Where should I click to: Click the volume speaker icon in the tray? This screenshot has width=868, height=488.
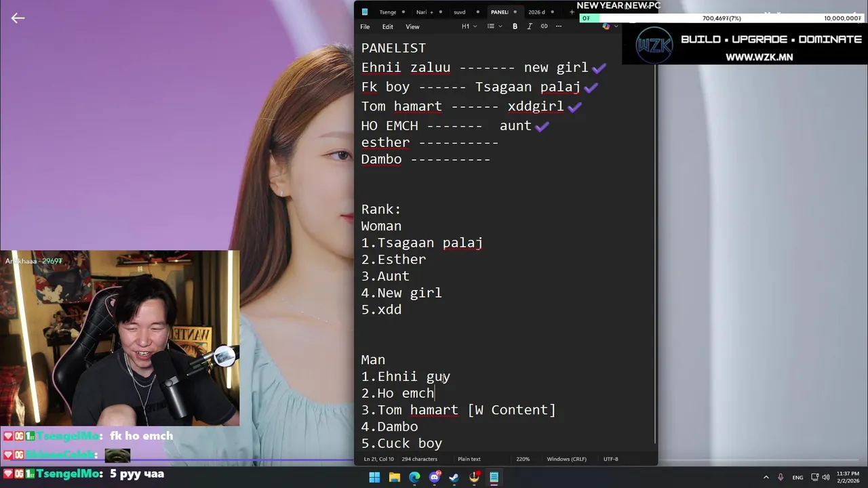click(826, 477)
